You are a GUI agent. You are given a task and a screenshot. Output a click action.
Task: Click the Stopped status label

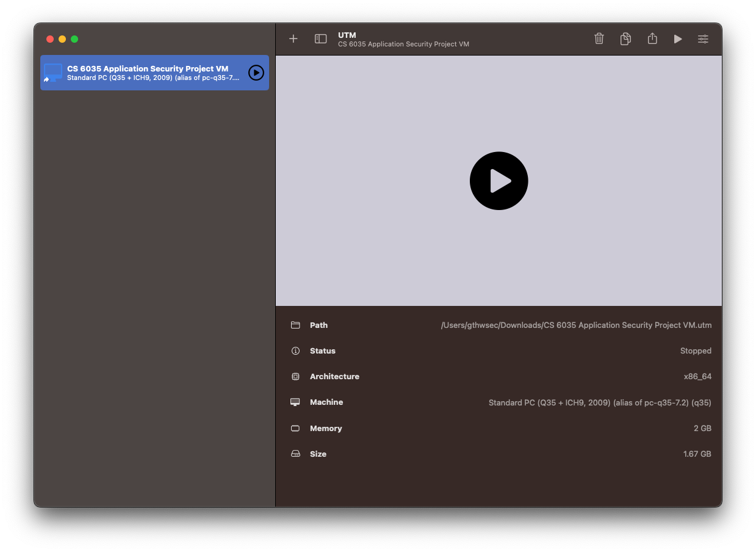696,350
